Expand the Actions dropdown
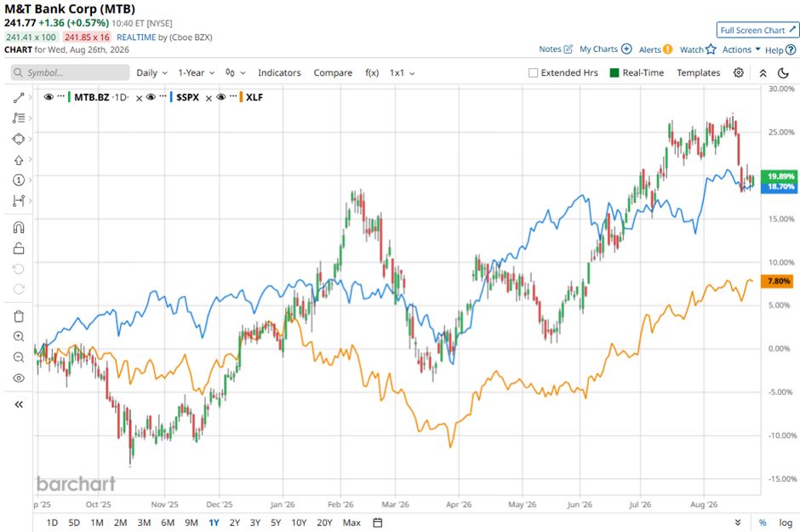 coord(741,49)
